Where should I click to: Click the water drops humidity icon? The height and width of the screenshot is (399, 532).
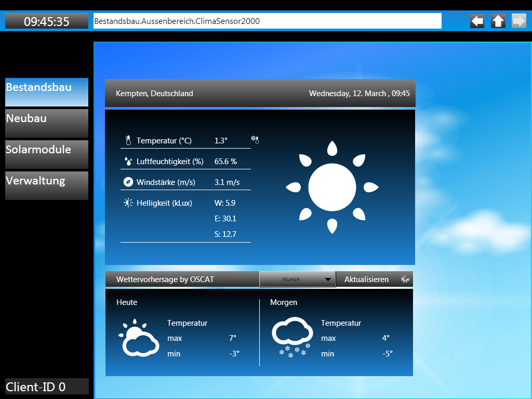tap(128, 162)
